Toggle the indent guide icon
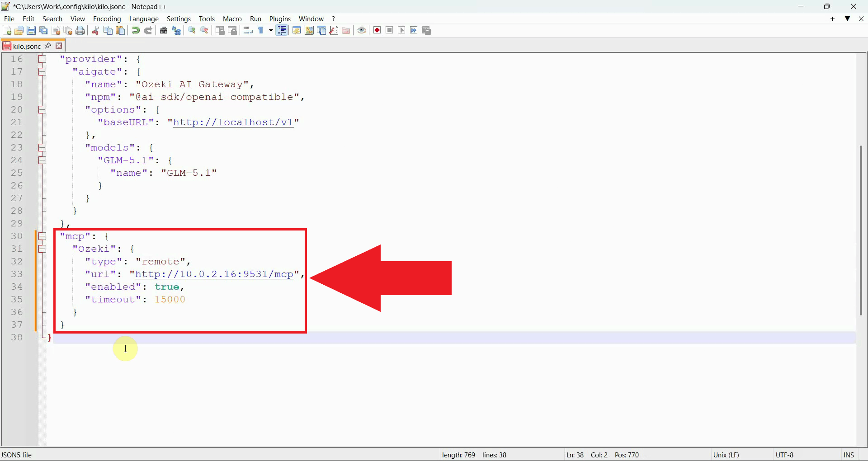This screenshot has height=461, width=868. pos(282,30)
